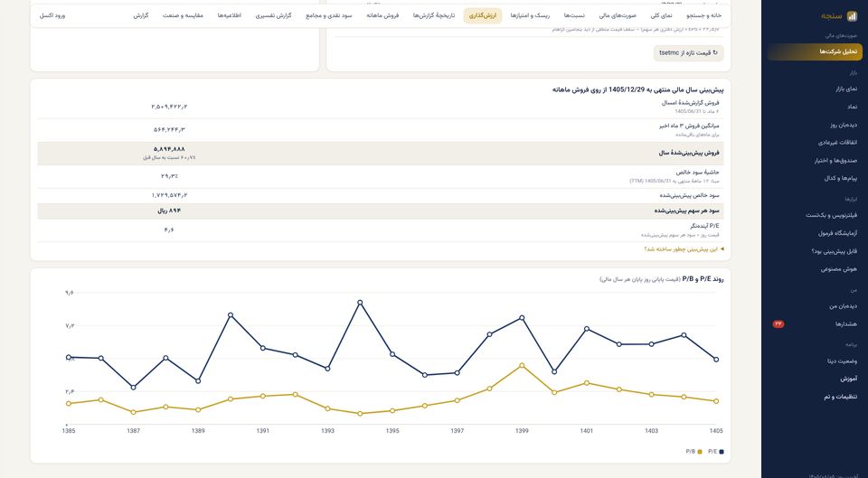Open اتفاقات غیرعادی in the sidebar
Viewport: 868px width, 478px height.
[815, 143]
